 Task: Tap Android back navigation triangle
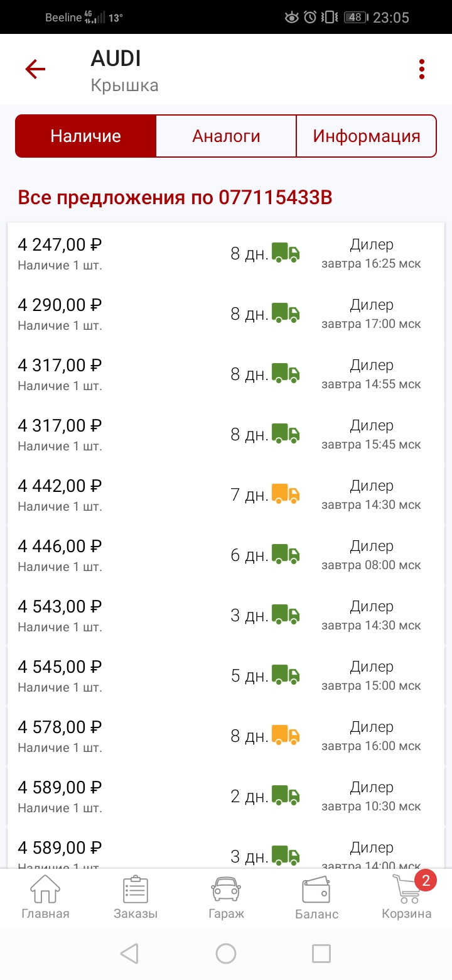129,954
